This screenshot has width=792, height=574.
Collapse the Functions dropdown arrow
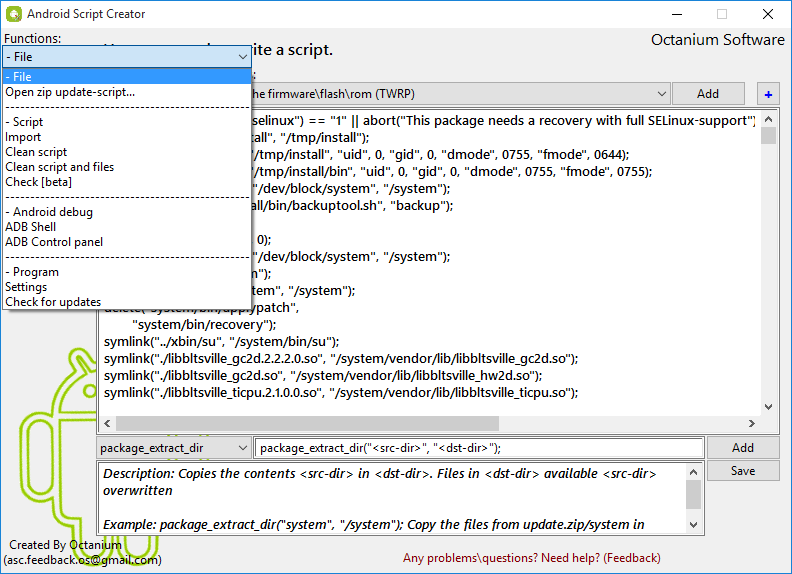click(x=243, y=58)
